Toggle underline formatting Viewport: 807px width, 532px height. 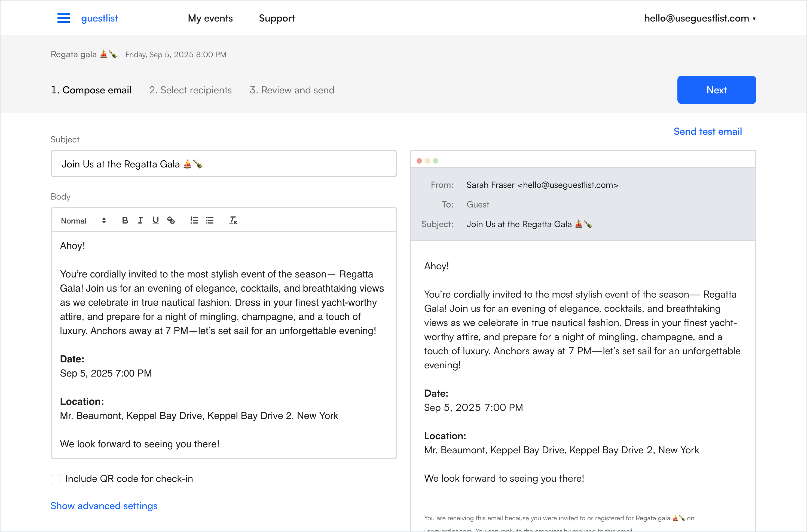click(x=155, y=221)
